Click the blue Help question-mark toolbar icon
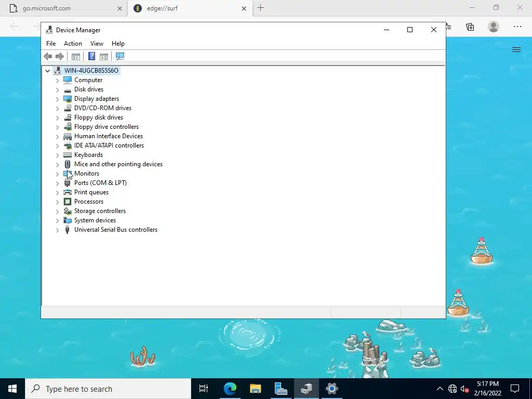Image resolution: width=532 pixels, height=399 pixels. [91, 56]
